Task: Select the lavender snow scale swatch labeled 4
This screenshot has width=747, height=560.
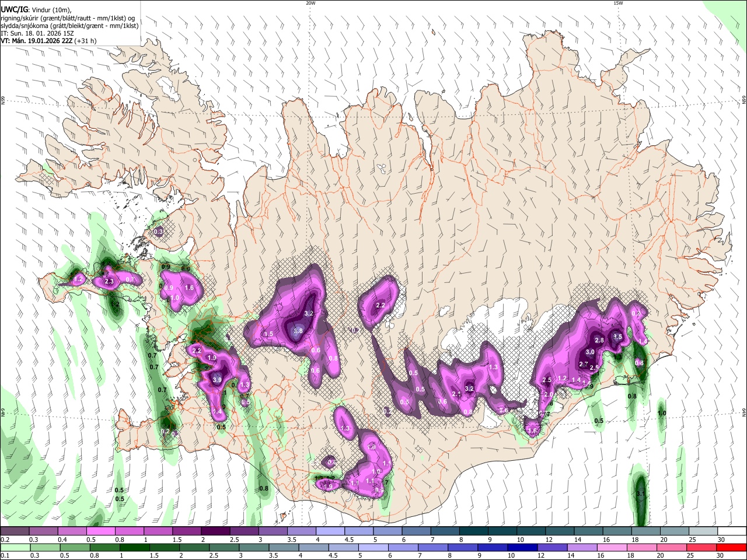Action: coord(330,531)
